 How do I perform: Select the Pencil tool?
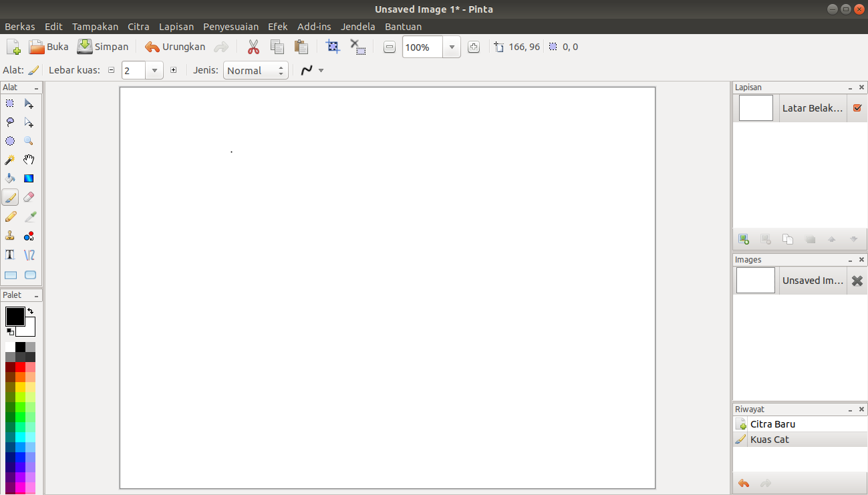coord(10,216)
